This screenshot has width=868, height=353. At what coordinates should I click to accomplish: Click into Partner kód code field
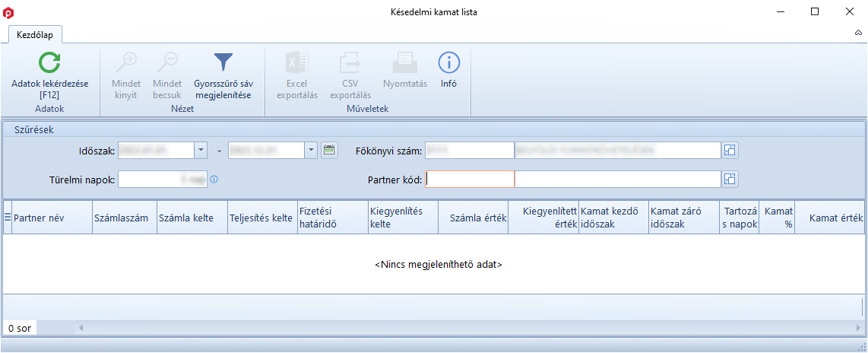pyautogui.click(x=470, y=179)
